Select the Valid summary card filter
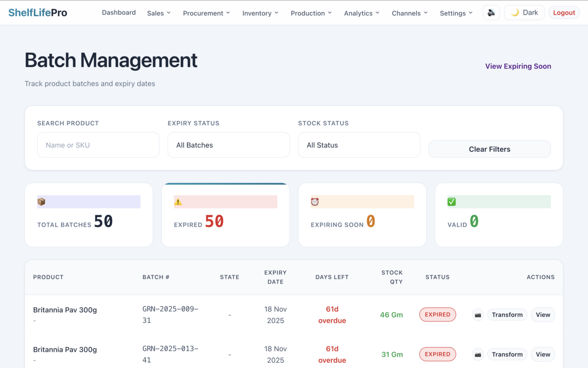 click(x=498, y=215)
